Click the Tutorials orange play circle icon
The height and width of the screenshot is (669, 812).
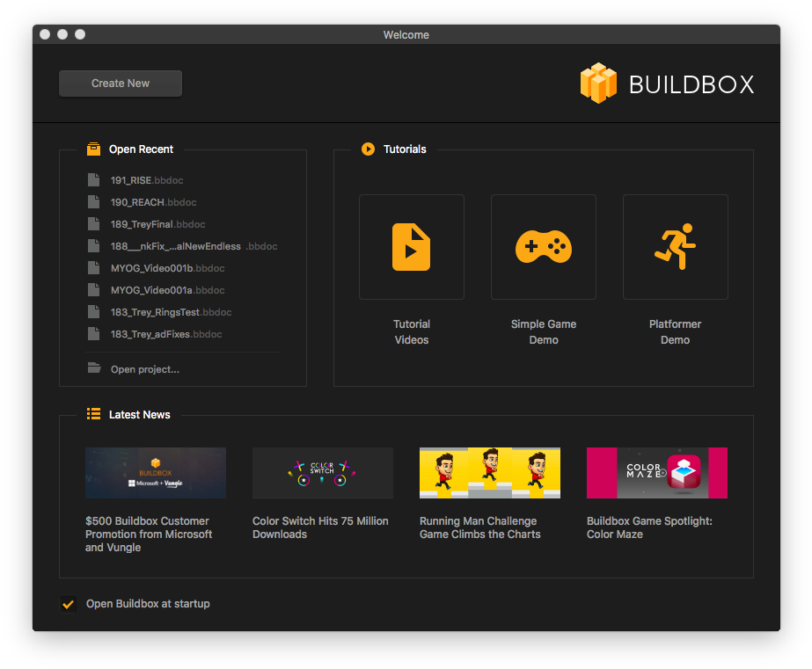[x=369, y=149]
